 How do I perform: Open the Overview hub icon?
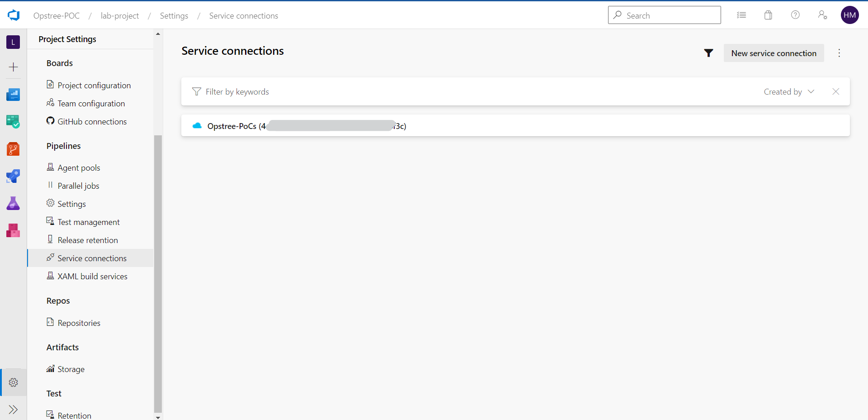tap(13, 95)
